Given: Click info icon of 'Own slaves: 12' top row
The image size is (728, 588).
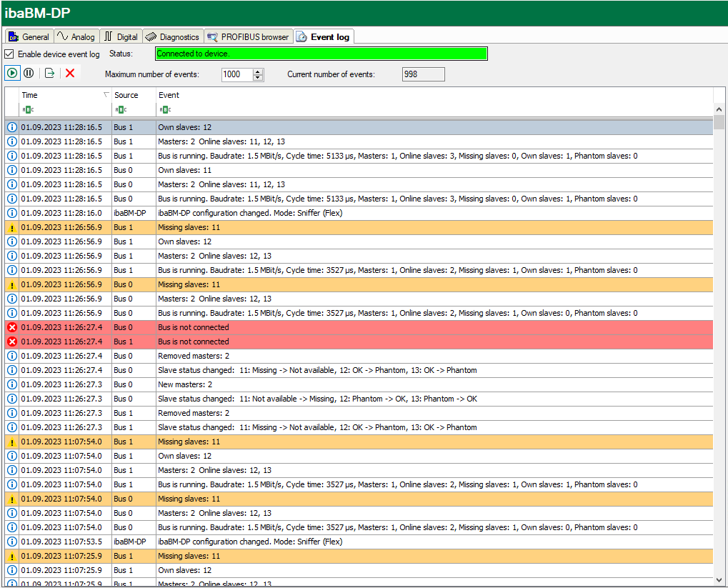Looking at the screenshot, I should (x=12, y=127).
